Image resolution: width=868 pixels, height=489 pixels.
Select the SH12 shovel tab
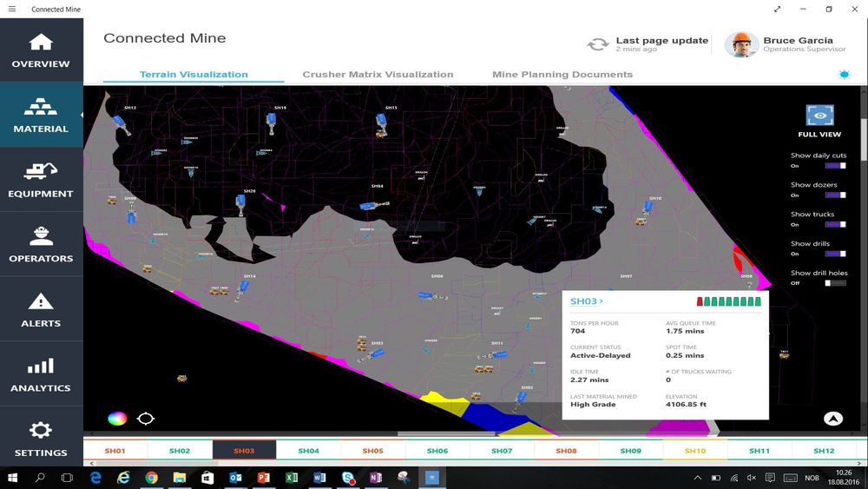[x=825, y=451]
